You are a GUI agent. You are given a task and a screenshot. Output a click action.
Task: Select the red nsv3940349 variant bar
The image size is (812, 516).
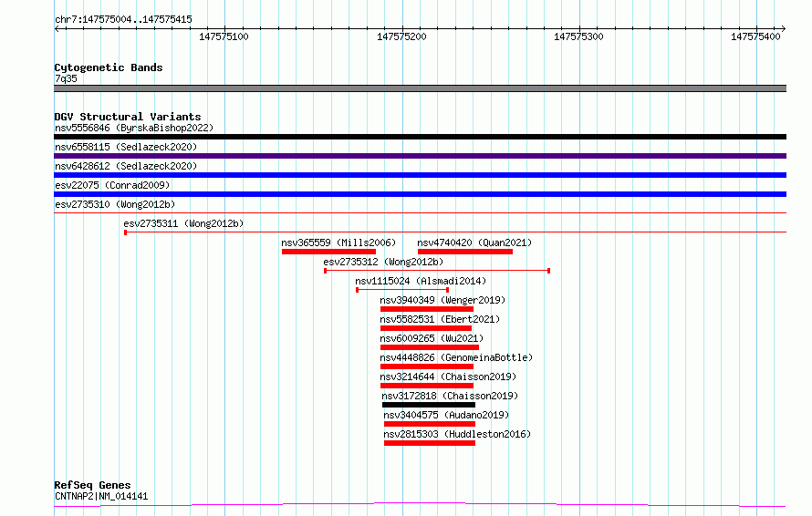(427, 309)
